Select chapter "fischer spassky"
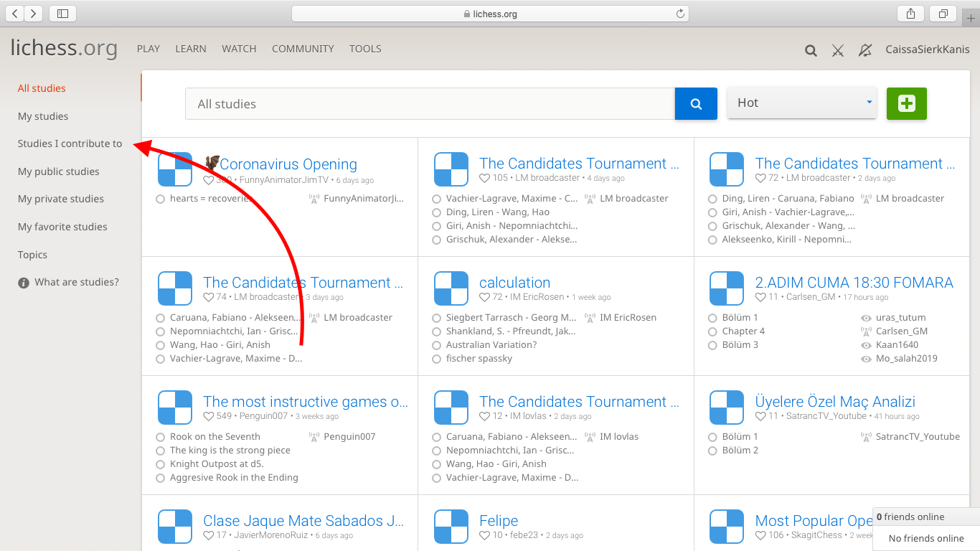980x551 pixels. click(479, 359)
